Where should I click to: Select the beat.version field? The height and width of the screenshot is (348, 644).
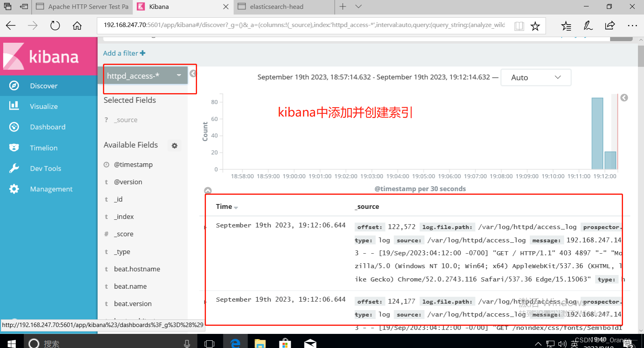[133, 304]
